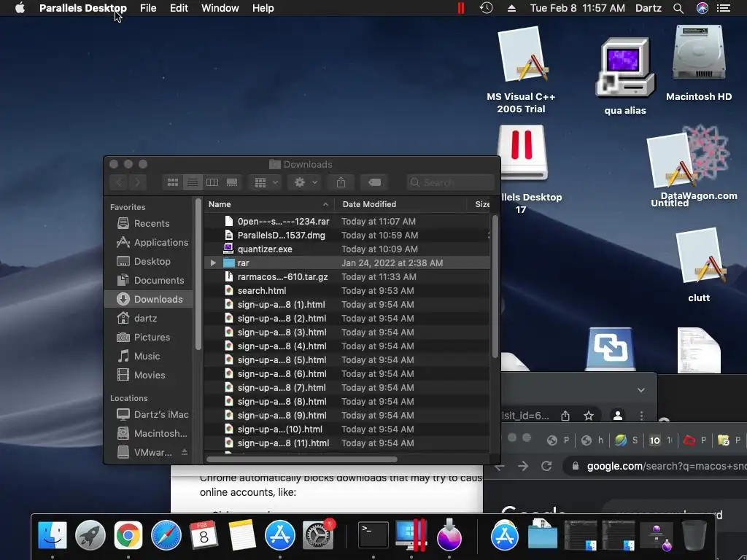The height and width of the screenshot is (560, 747).
Task: Eject the VMware volume in sidebar
Action: [x=185, y=452]
